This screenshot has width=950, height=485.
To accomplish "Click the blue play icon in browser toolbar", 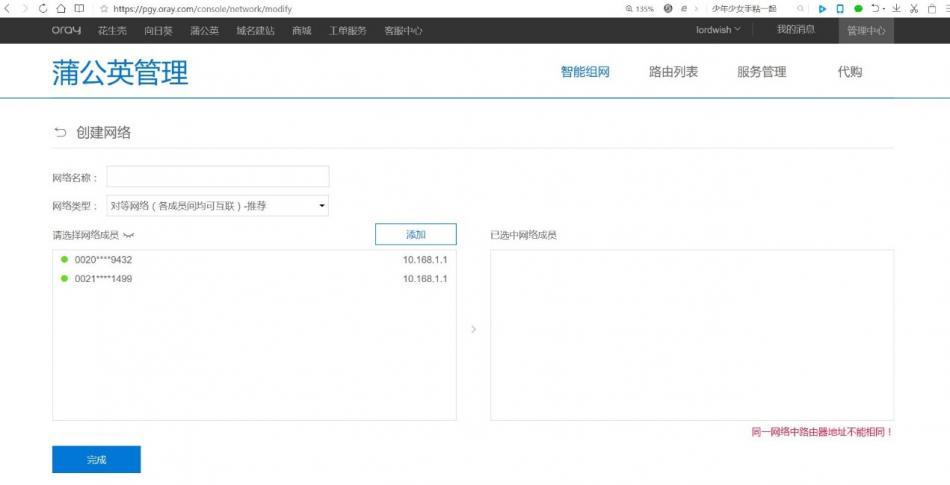I will 822,8.
